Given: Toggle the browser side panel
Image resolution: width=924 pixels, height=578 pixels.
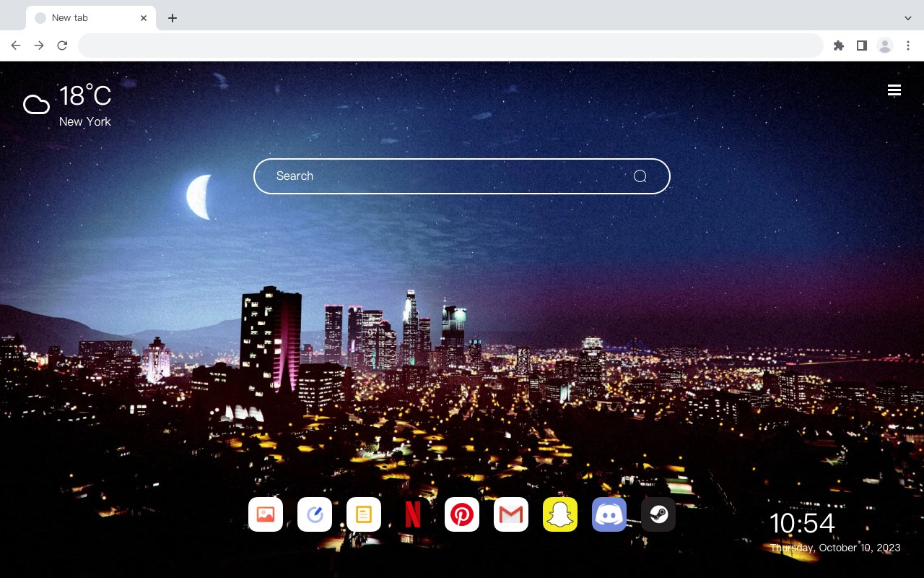Looking at the screenshot, I should (862, 46).
